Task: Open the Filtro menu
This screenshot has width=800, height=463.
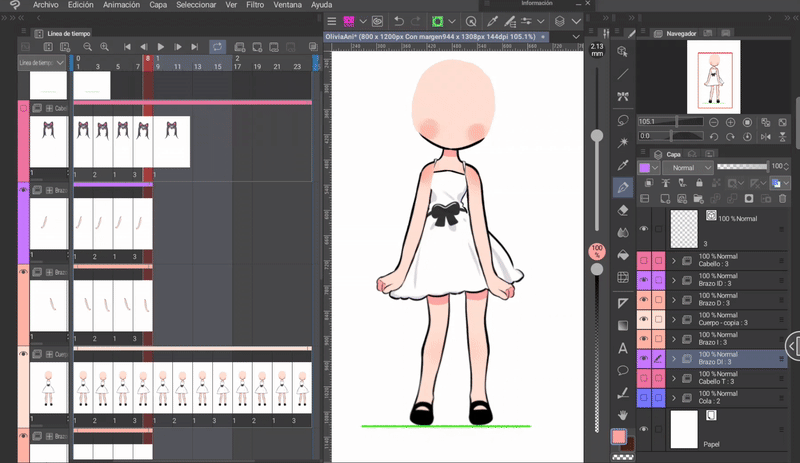Action: [x=255, y=5]
